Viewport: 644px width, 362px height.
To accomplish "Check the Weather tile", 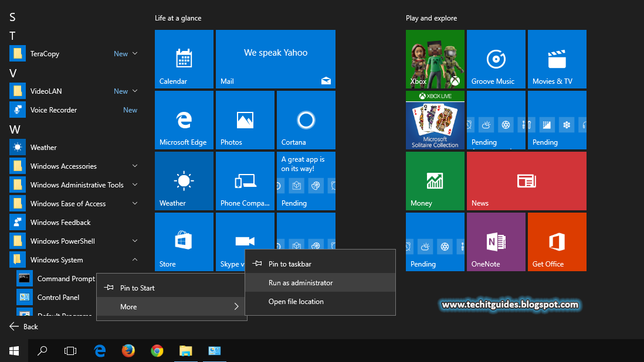I will point(184,181).
